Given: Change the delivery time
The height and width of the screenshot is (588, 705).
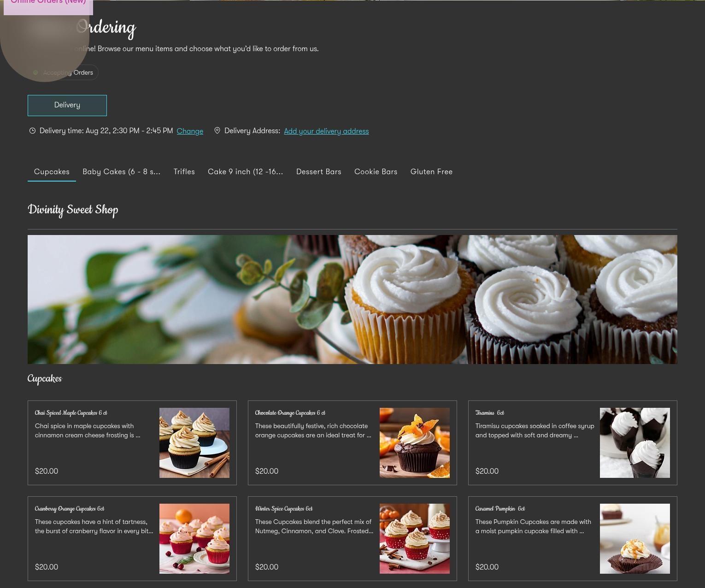Looking at the screenshot, I should click(190, 131).
